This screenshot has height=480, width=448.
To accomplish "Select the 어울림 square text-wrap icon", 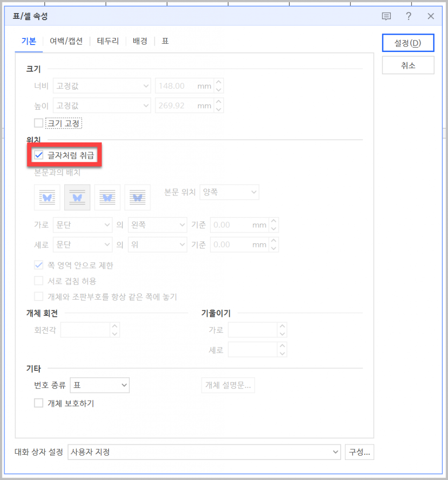I will pos(47,197).
